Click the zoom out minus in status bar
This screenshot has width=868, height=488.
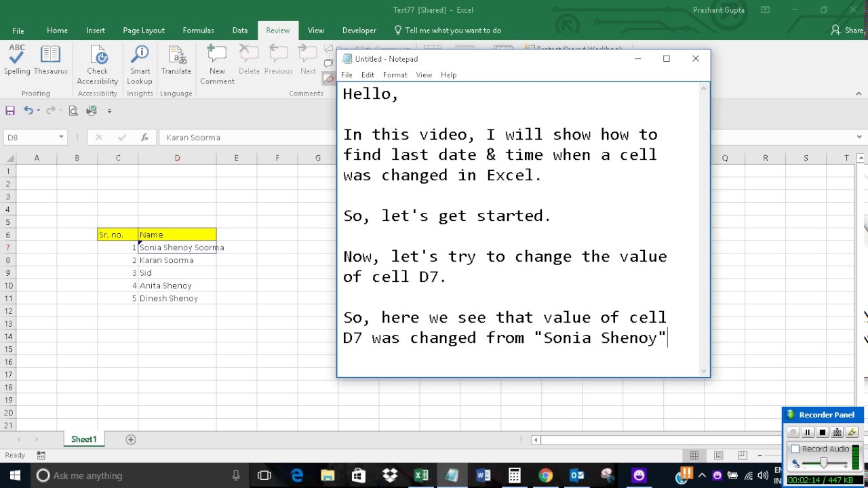[759, 455]
